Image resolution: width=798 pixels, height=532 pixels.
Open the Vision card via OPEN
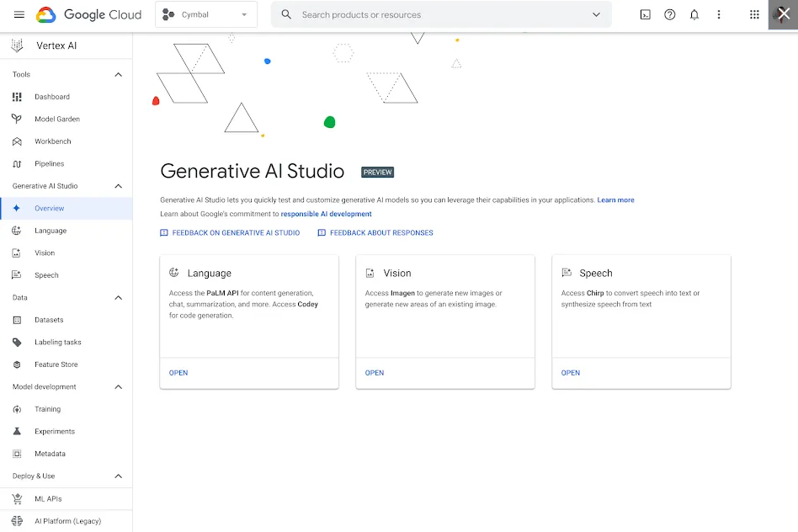pos(374,373)
